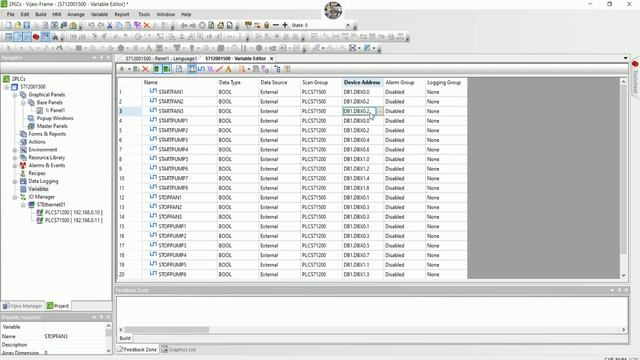Open the State selector dropdown
Image resolution: width=640 pixels, height=360 pixels.
[348, 25]
